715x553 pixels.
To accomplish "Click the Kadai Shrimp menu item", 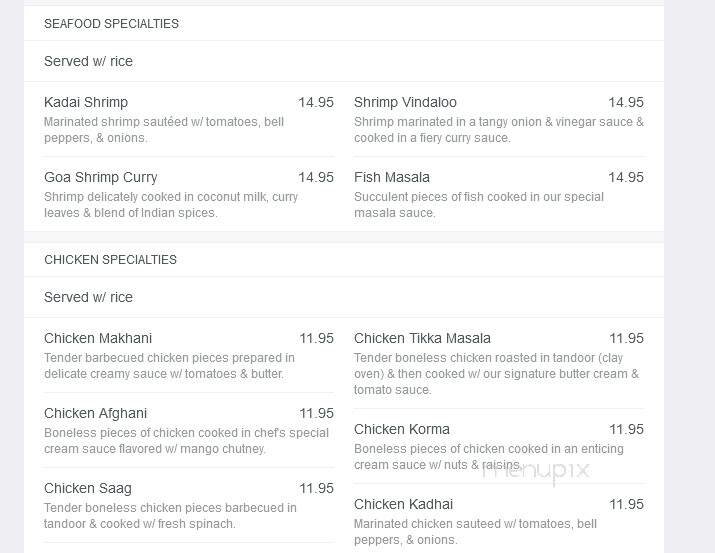I will pos(86,102).
